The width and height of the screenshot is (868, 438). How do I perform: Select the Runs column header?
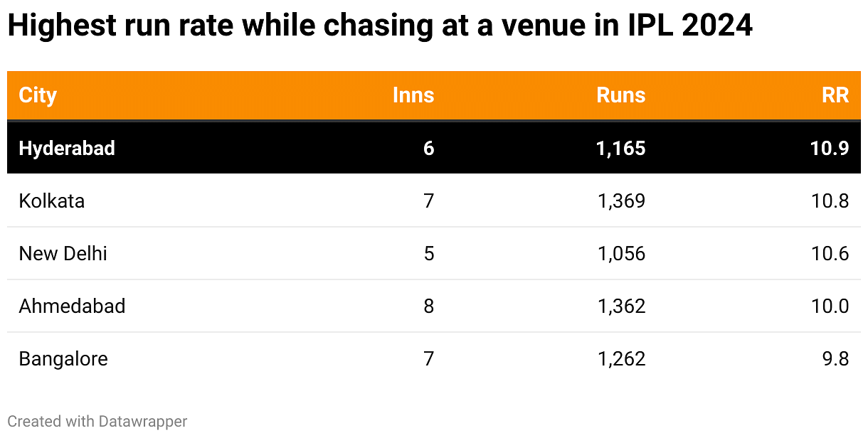(620, 95)
